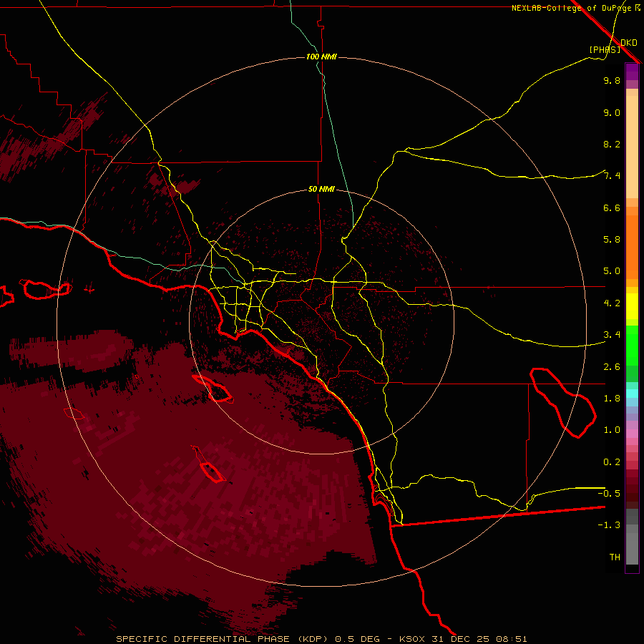This screenshot has width=644, height=644.
Task: Pick the cyan color bar segment
Action: click(632, 393)
